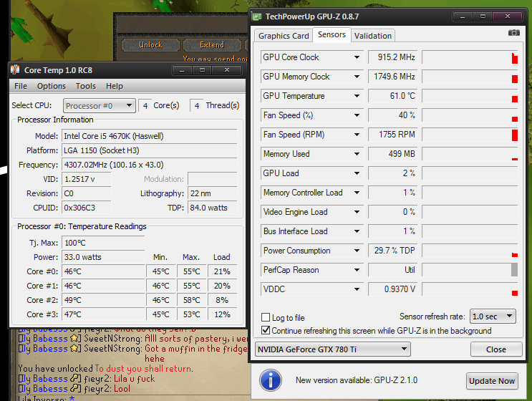The height and width of the screenshot is (401, 532).
Task: Expand the GPU Core Clock sensor dropdown
Action: tap(357, 57)
